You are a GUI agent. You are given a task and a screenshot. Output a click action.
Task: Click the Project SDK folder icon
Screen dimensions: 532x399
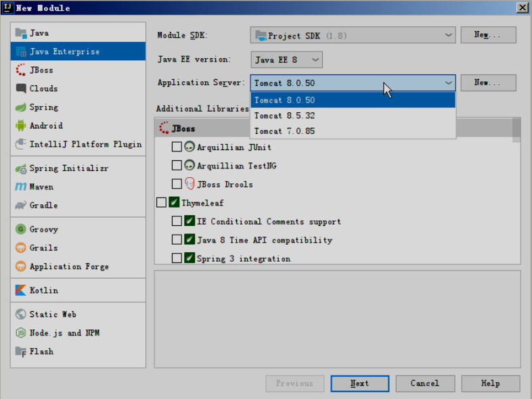point(261,36)
